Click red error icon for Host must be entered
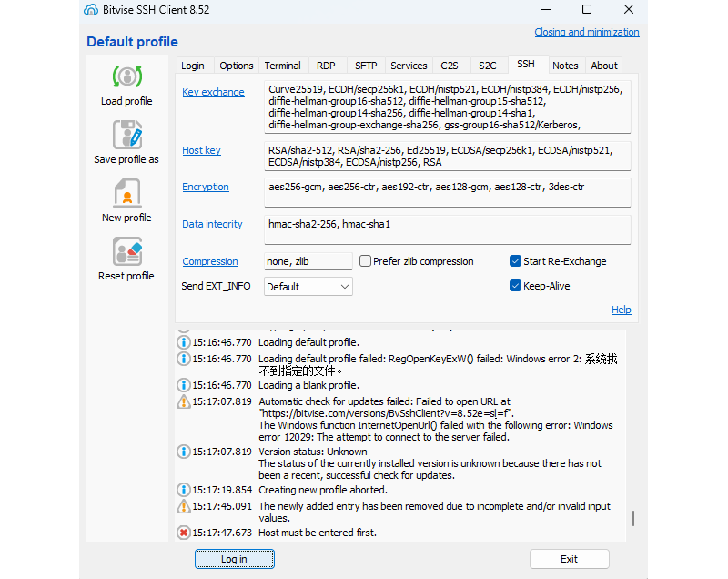The image size is (728, 579). [x=184, y=533]
